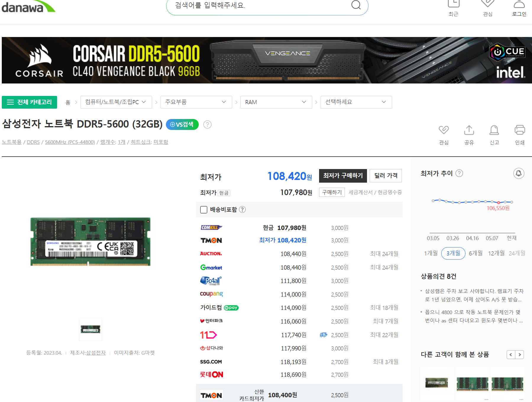The width and height of the screenshot is (532, 402).
Task: Click the 신고 report bell icon
Action: click(x=494, y=130)
